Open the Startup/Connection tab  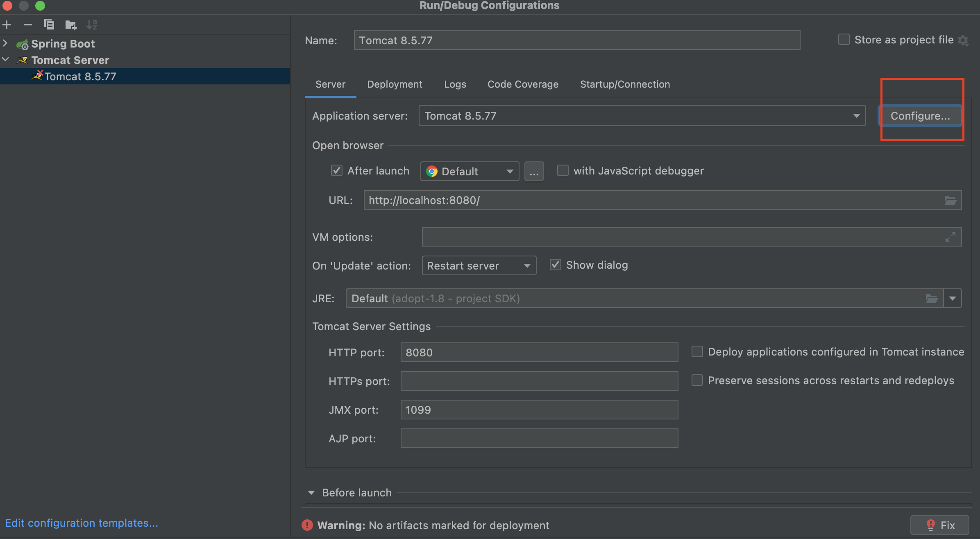[625, 84]
